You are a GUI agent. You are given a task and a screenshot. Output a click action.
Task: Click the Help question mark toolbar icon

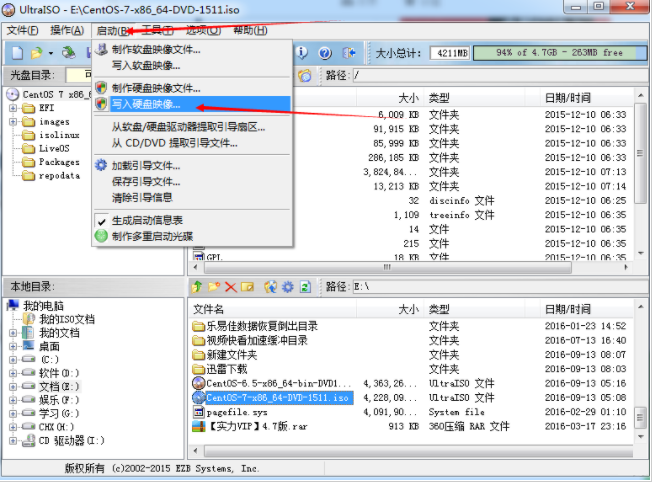coord(325,53)
